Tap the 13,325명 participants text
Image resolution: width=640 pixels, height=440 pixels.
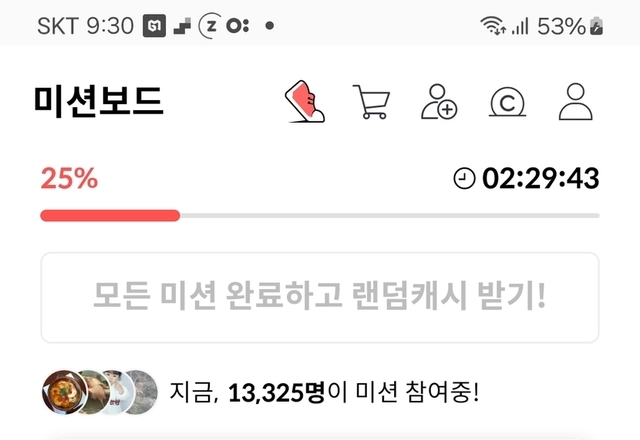(x=276, y=393)
